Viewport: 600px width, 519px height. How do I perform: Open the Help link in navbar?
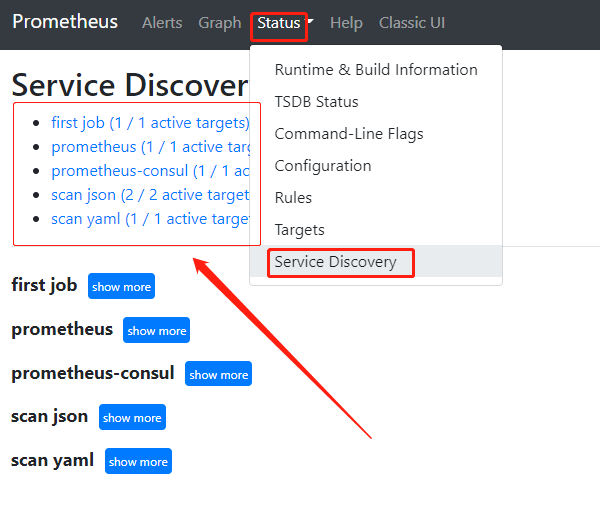pos(346,23)
